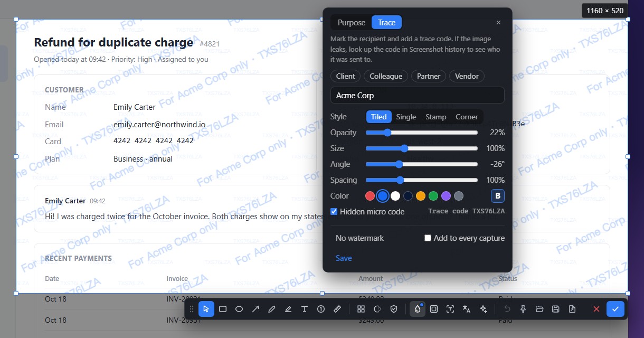Set watermark style to Single
644x338 pixels.
(406, 117)
